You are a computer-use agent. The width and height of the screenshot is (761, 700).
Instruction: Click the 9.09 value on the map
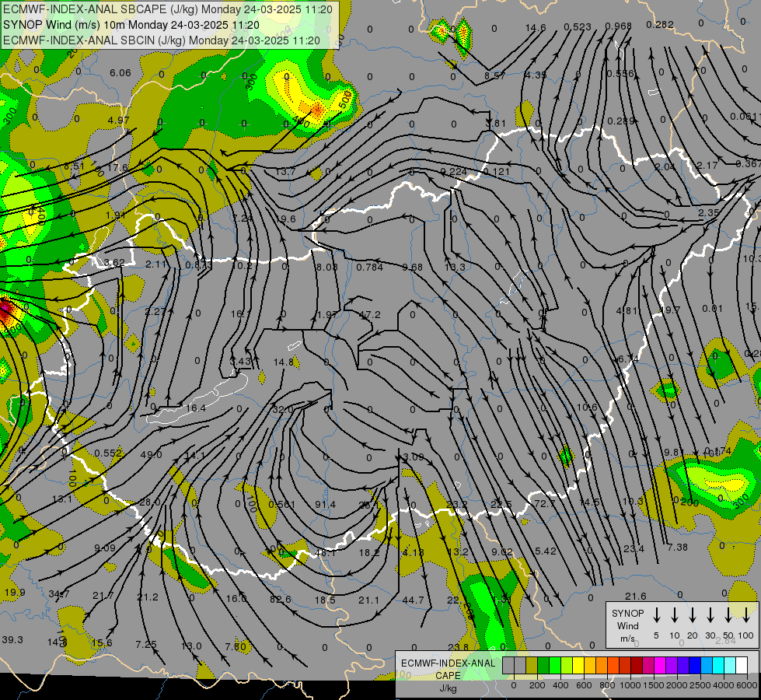(x=105, y=548)
